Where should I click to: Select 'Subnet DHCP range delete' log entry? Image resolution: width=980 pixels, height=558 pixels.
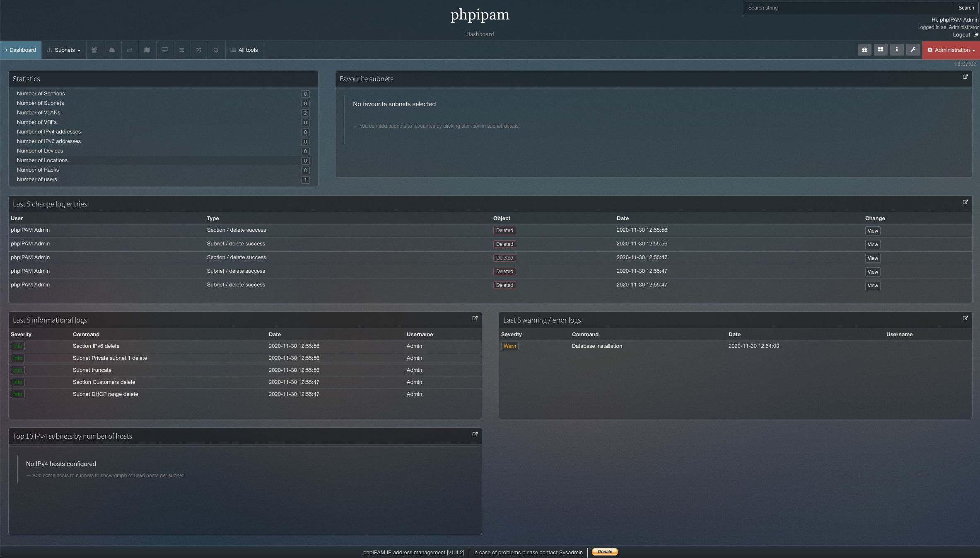click(106, 394)
